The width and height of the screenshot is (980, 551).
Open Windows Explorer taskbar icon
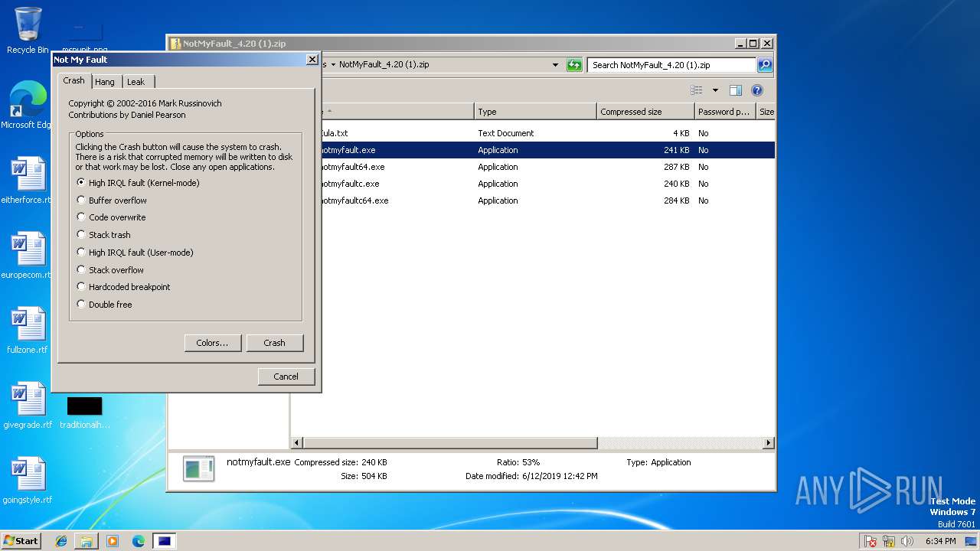pyautogui.click(x=87, y=541)
